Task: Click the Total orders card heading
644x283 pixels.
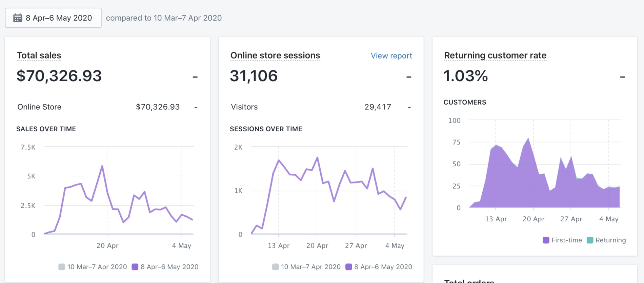Action: [469, 281]
